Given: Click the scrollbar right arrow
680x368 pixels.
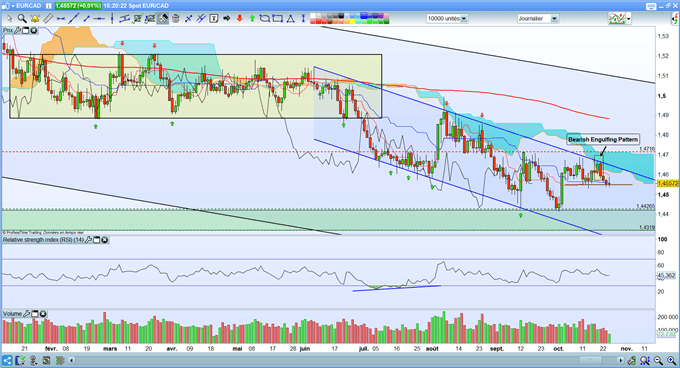Looking at the screenshot, I should tap(621, 360).
